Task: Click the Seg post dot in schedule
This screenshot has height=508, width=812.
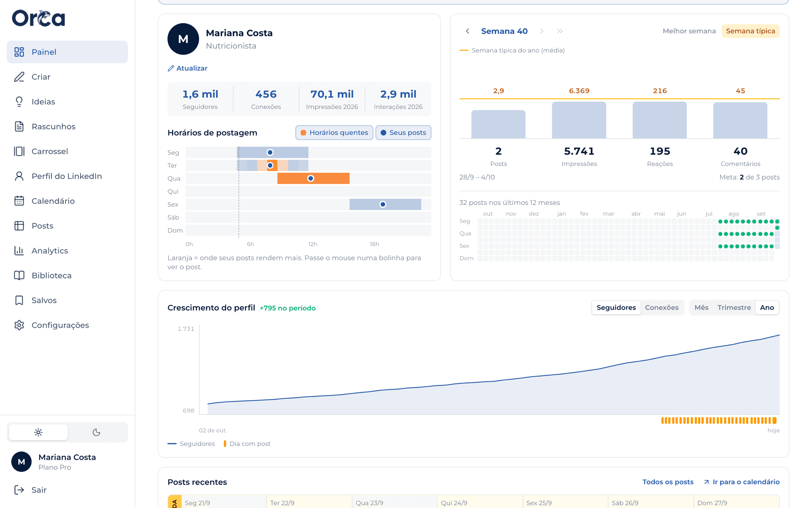Action: point(270,152)
